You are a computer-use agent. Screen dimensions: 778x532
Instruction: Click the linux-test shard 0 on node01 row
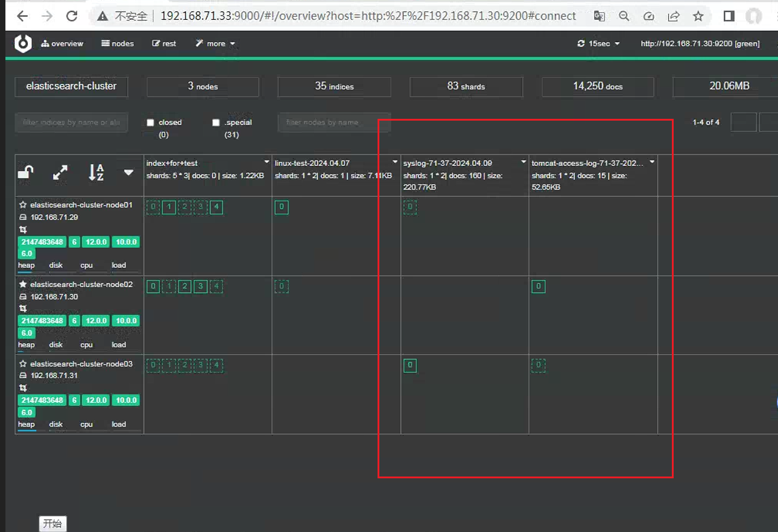(281, 207)
